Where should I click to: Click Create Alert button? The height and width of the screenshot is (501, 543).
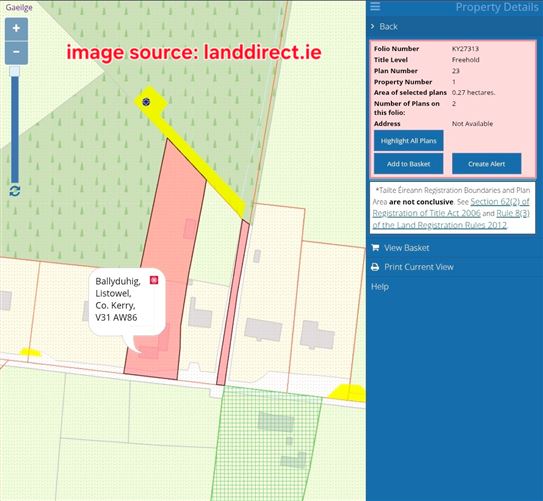[x=487, y=164]
